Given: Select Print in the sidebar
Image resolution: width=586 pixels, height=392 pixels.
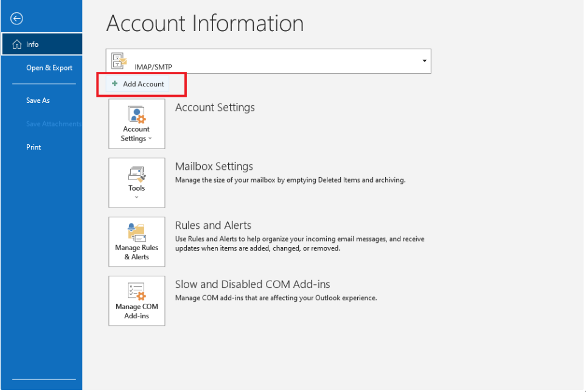Looking at the screenshot, I should tap(33, 147).
